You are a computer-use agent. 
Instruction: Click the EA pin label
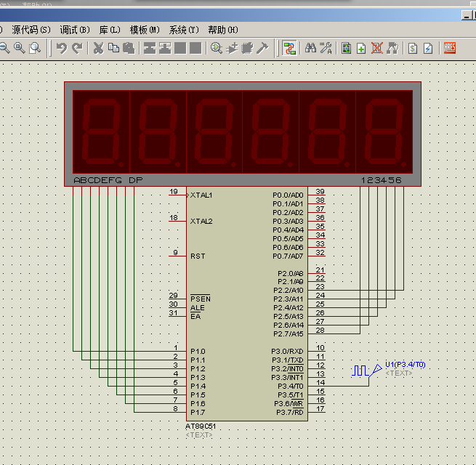coord(195,316)
